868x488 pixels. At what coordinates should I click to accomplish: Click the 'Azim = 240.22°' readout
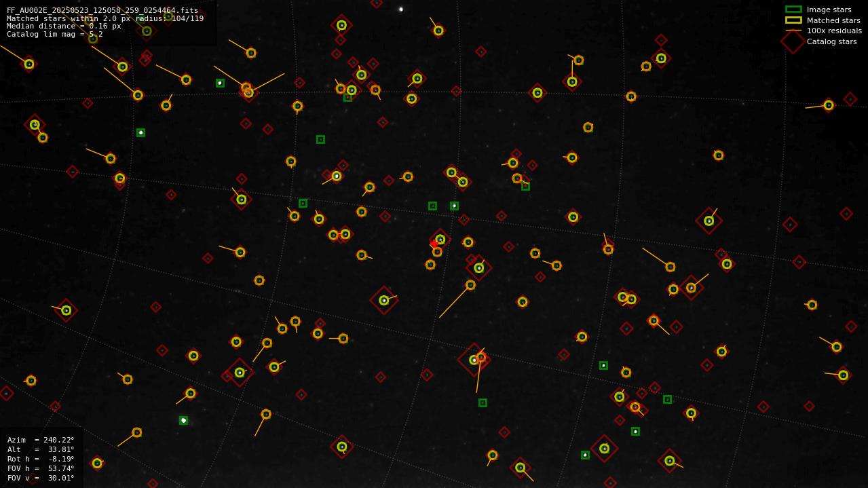[41, 440]
